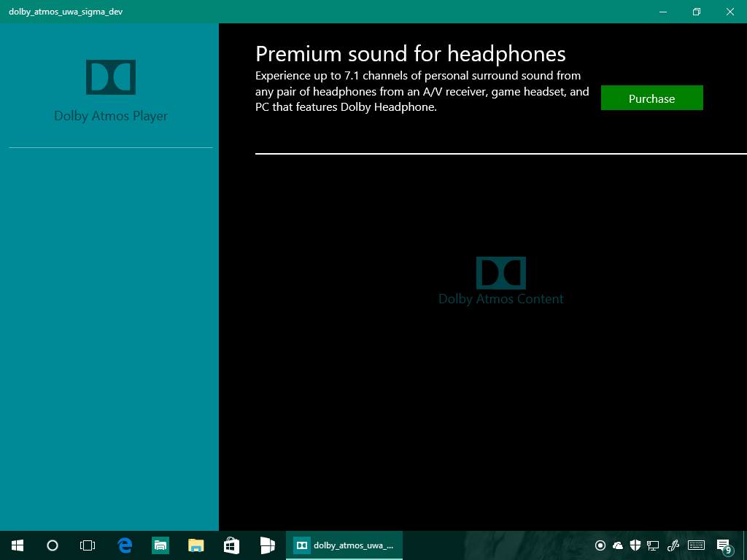
Task: Open the green printer app in taskbar
Action: pos(160,545)
